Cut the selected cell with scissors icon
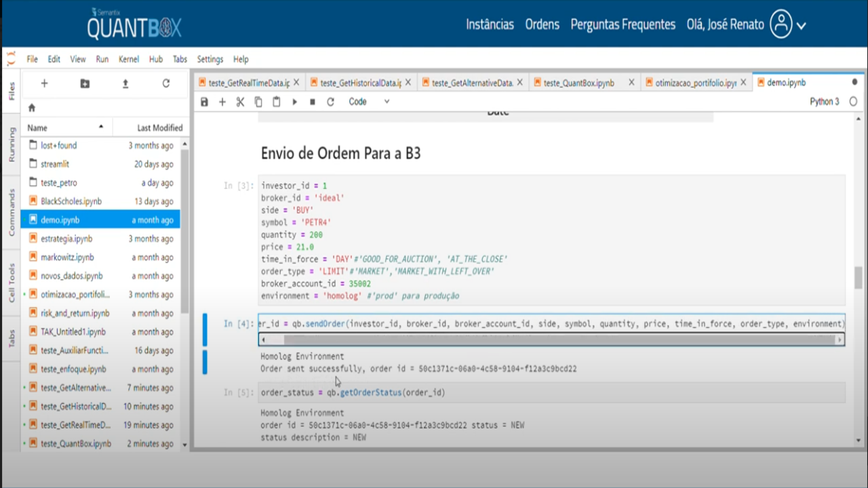The height and width of the screenshot is (488, 868). tap(240, 102)
